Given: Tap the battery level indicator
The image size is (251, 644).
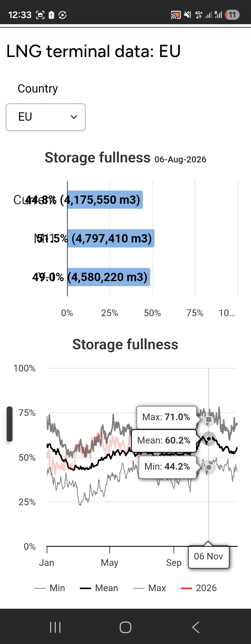Looking at the screenshot, I should pyautogui.click(x=232, y=15).
